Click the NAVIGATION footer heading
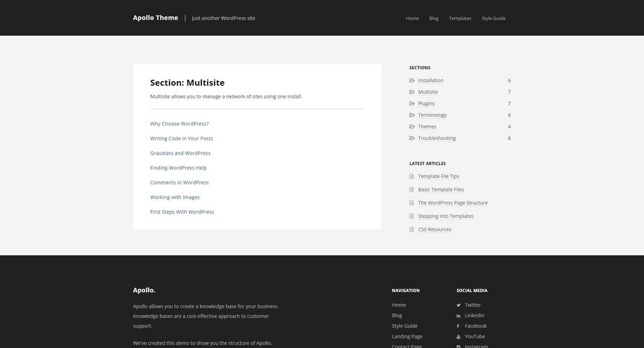Image resolution: width=644 pixels, height=348 pixels. coord(406,291)
